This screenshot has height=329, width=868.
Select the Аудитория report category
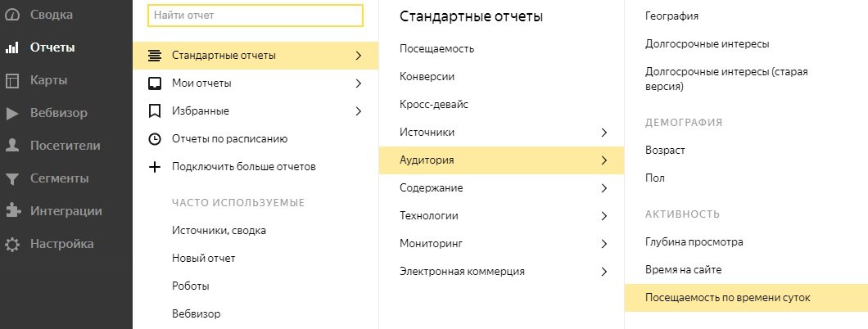501,160
